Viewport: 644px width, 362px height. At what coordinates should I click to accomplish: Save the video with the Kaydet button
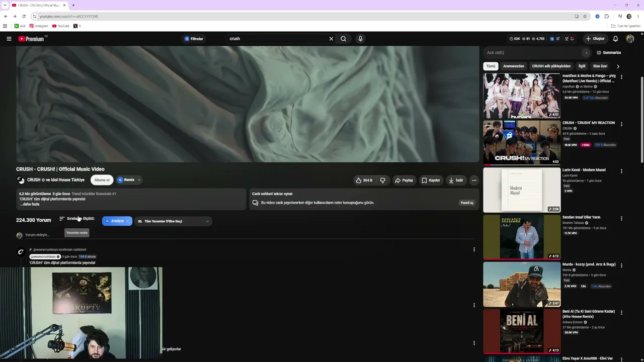[431, 180]
